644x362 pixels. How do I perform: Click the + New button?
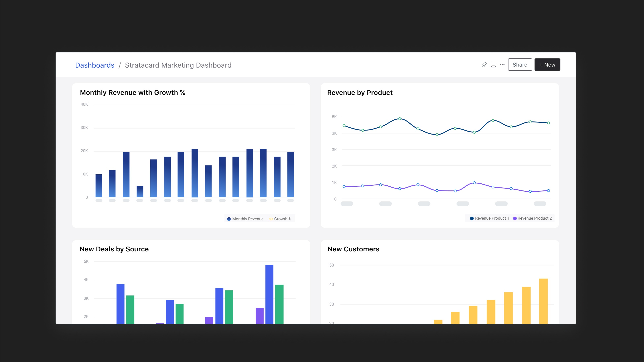[547, 65]
